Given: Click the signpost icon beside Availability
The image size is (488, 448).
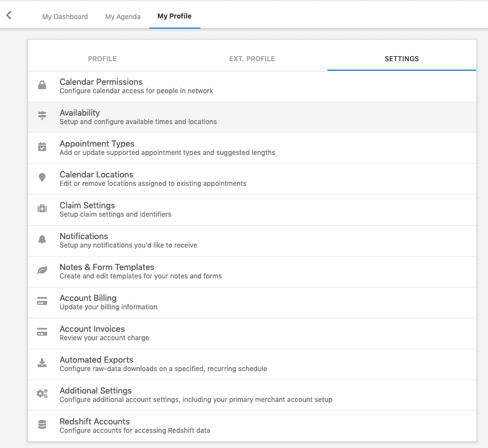Looking at the screenshot, I should coord(42,116).
